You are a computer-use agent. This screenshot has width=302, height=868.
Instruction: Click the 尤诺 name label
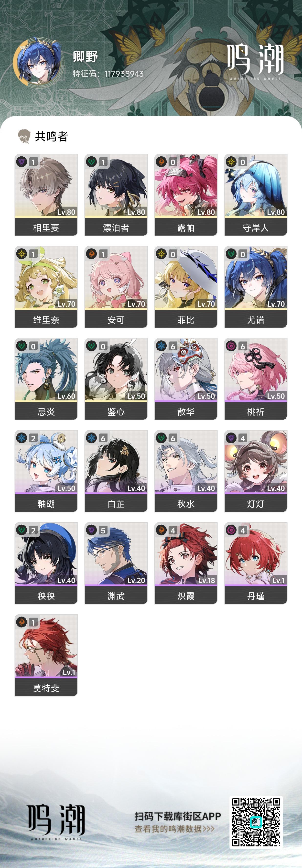tap(256, 319)
